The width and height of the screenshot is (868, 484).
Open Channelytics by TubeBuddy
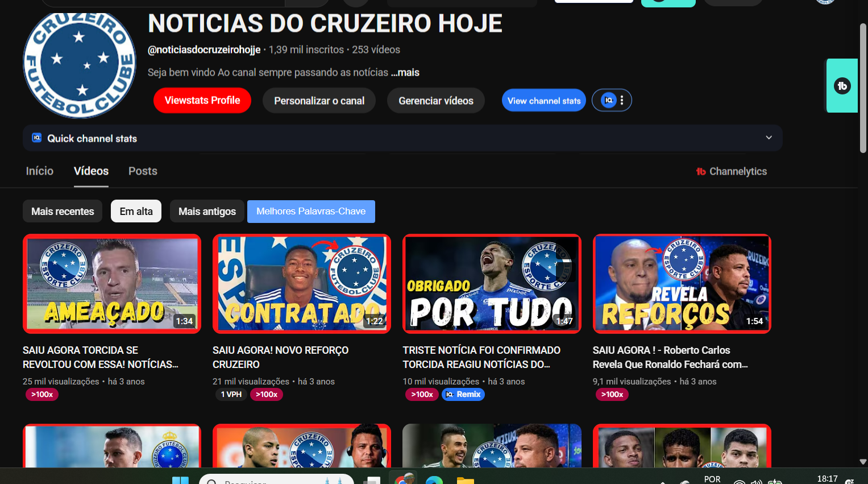pyautogui.click(x=732, y=171)
